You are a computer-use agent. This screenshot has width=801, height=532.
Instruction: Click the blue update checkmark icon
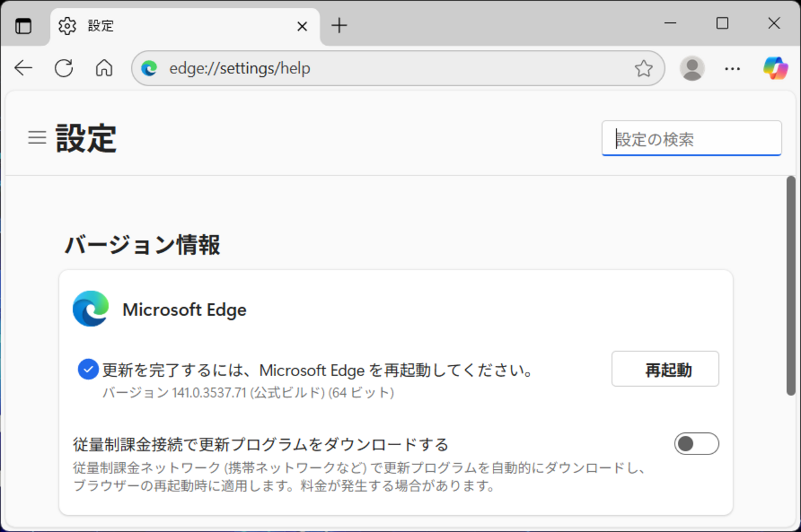tap(88, 369)
